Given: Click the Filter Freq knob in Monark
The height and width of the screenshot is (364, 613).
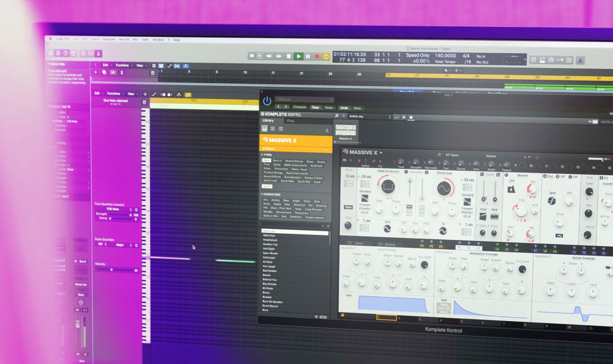Looking at the screenshot, I should pyautogui.click(x=521, y=209).
